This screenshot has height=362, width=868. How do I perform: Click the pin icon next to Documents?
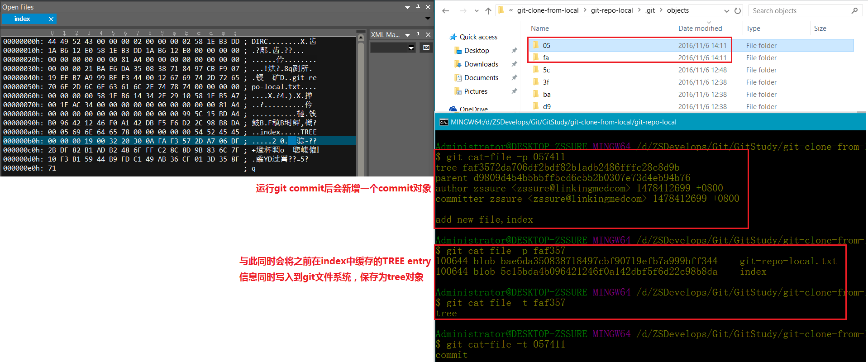514,78
